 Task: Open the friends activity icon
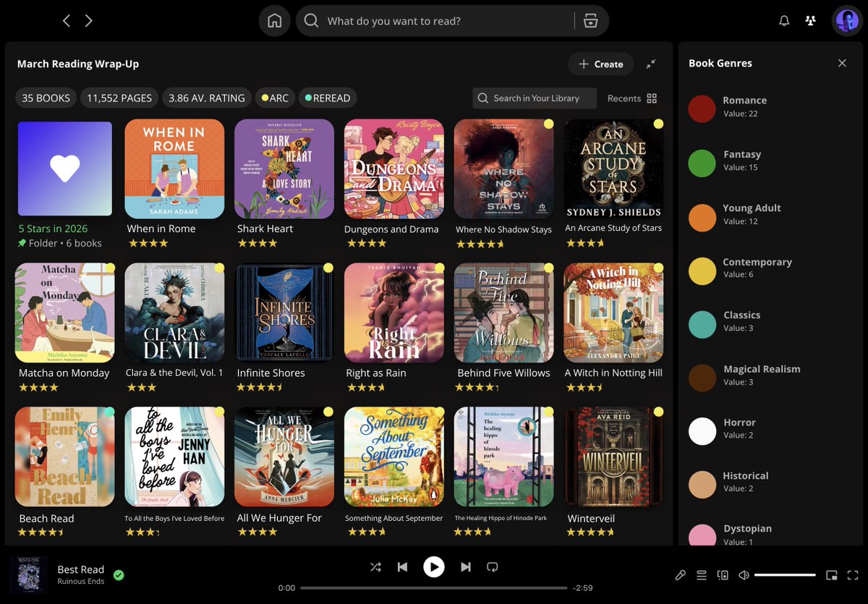click(x=811, y=21)
